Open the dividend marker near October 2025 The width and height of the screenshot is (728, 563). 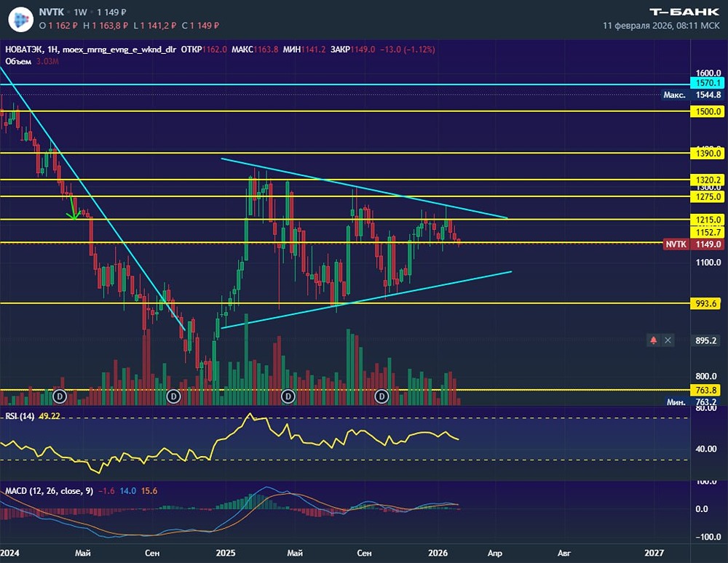[x=381, y=396]
